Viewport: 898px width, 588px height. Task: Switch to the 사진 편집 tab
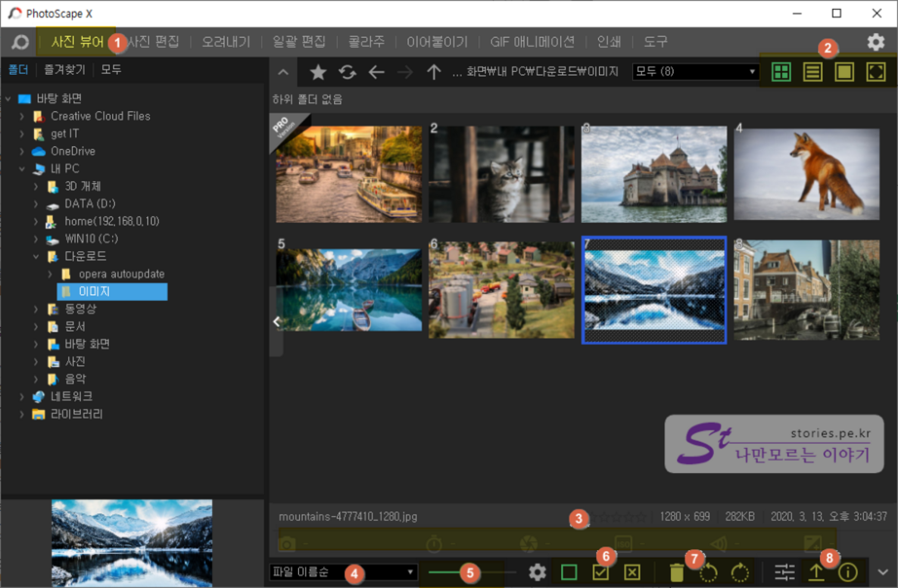point(153,42)
